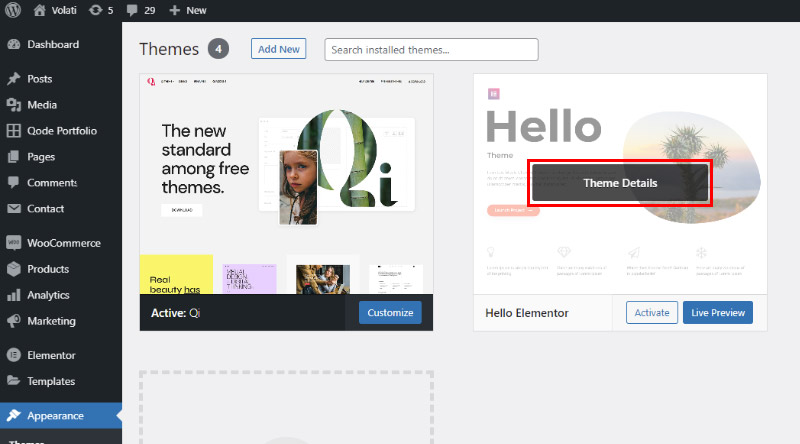Click the Dashboard gauge icon
This screenshot has width=800, height=444.
pyautogui.click(x=14, y=44)
